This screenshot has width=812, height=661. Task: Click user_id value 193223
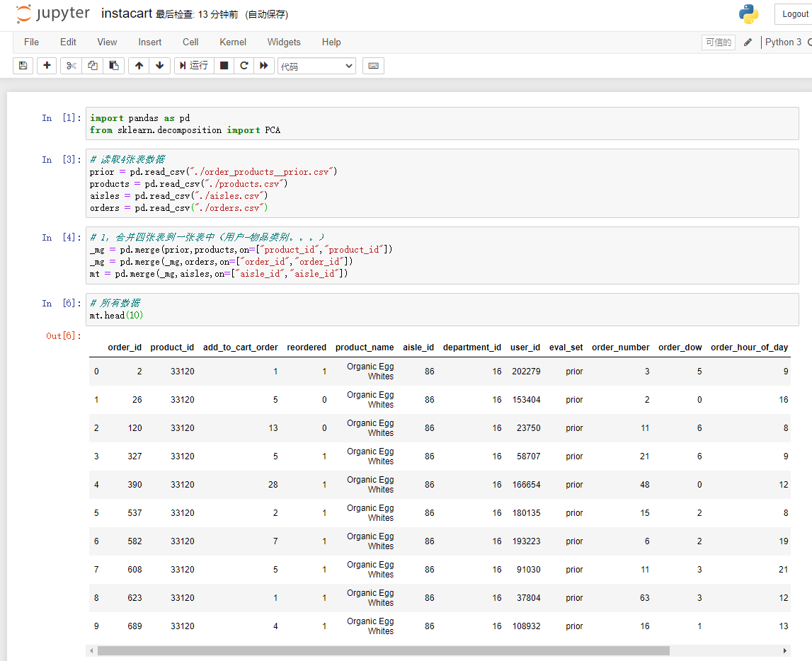click(x=526, y=541)
